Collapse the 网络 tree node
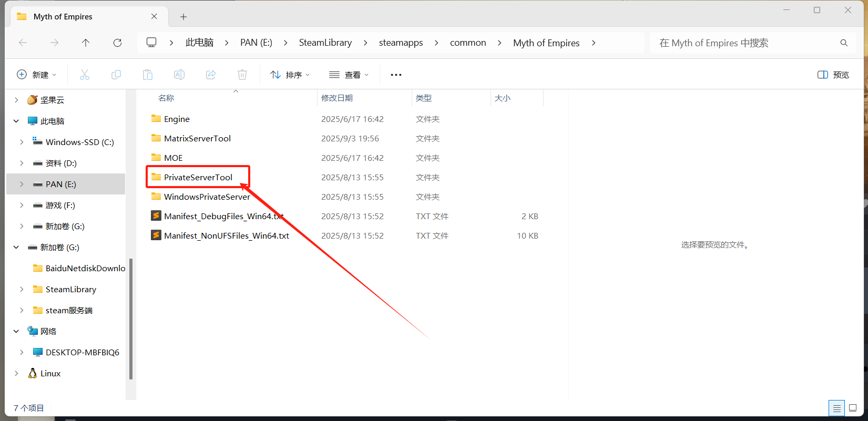Viewport: 868px width, 421px height. click(16, 331)
